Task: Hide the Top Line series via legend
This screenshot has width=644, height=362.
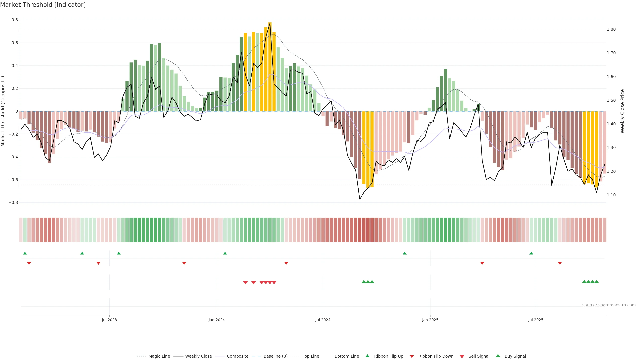Action: (x=311, y=356)
